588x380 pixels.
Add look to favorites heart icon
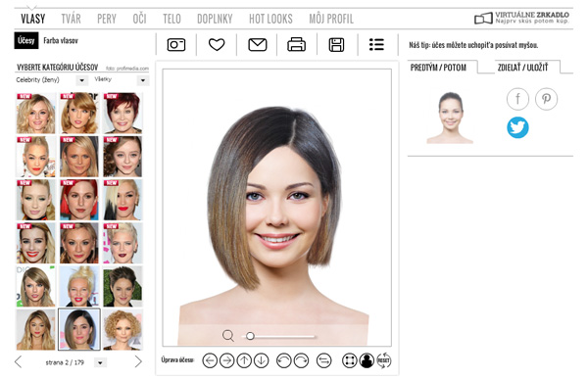217,45
